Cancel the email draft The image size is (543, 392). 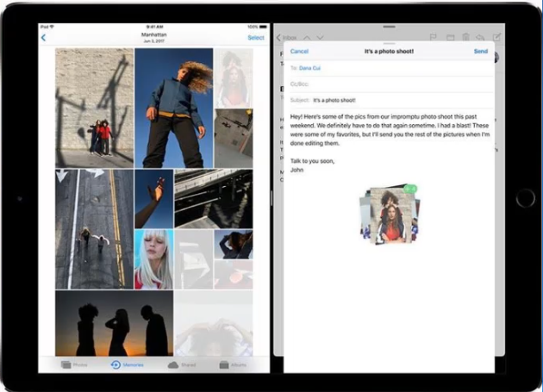(299, 52)
